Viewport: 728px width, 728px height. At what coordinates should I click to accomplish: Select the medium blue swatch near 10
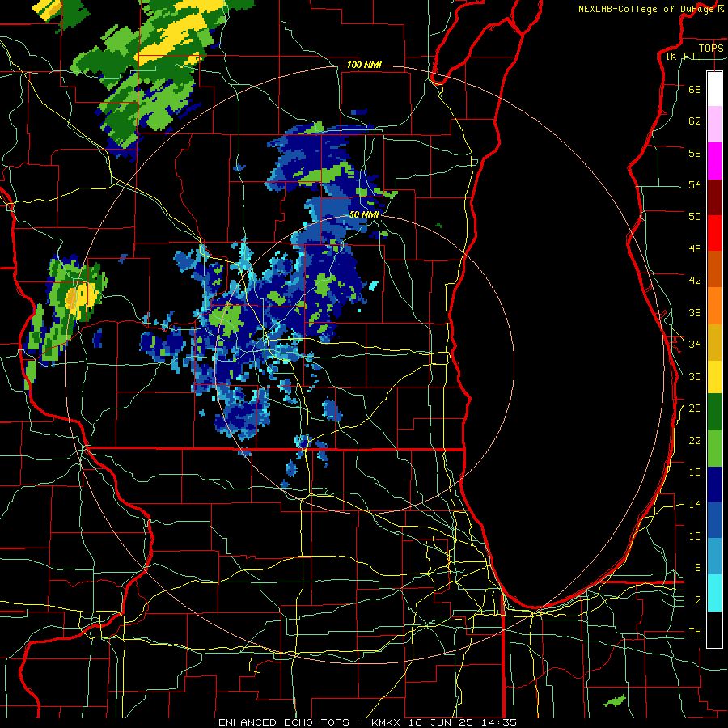(x=714, y=520)
